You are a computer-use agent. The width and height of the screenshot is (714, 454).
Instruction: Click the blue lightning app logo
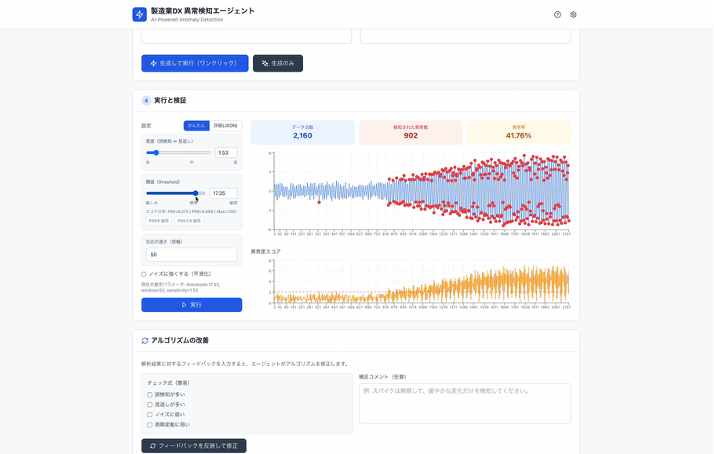(139, 14)
